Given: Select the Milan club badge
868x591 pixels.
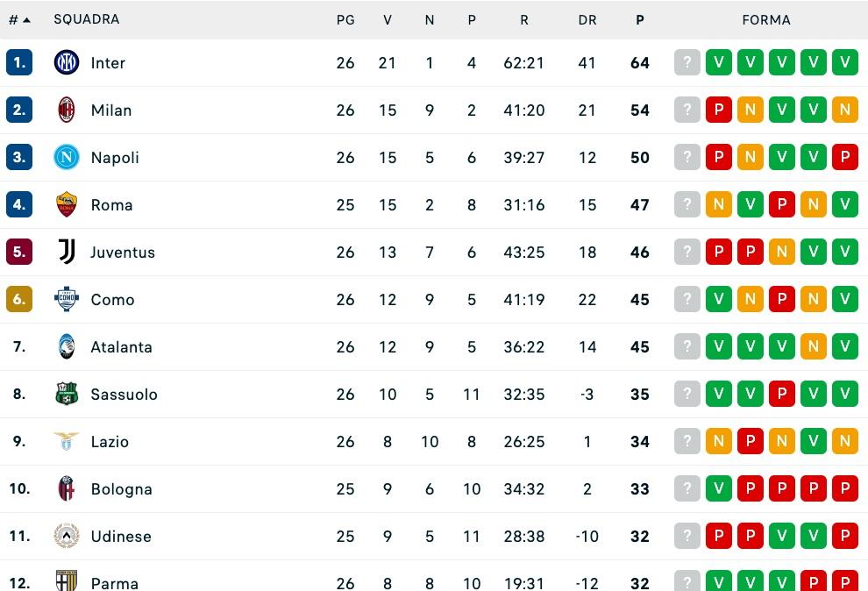Looking at the screenshot, I should (66, 110).
